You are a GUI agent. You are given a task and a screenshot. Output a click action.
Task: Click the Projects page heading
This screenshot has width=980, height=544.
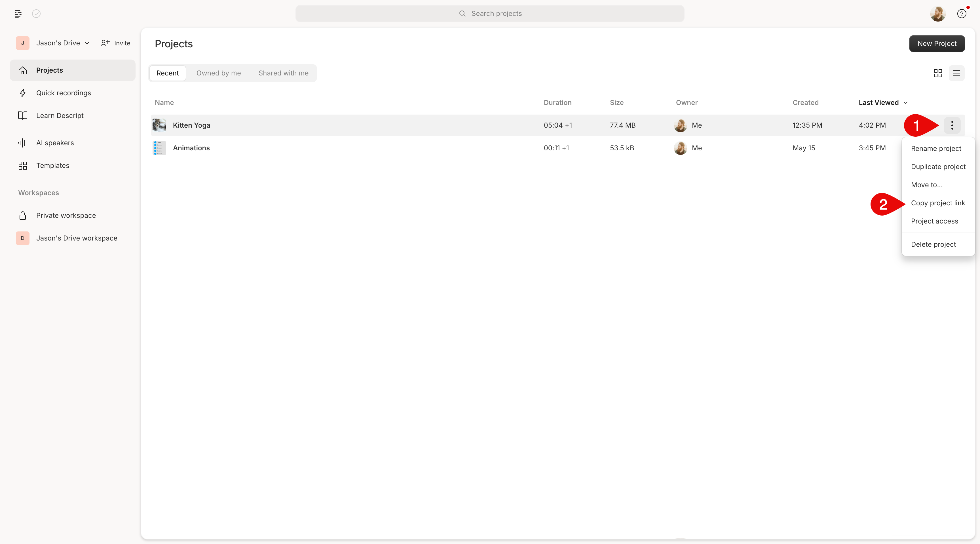pos(174,44)
